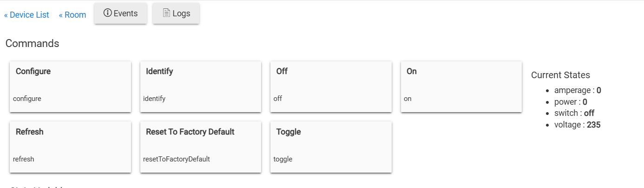The image size is (644, 188).
Task: Select the power state entry
Action: point(571,102)
